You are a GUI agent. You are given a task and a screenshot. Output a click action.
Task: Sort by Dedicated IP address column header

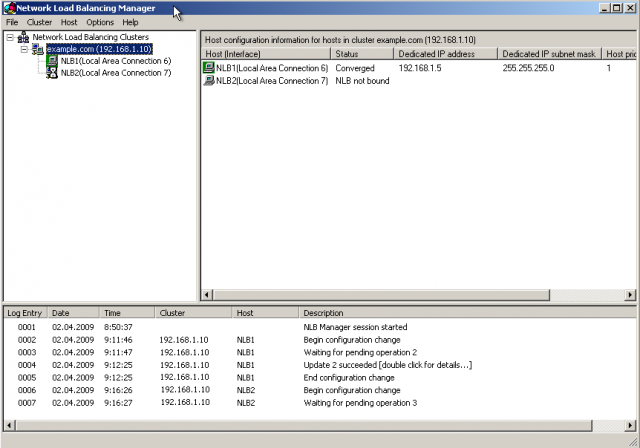tap(446, 54)
